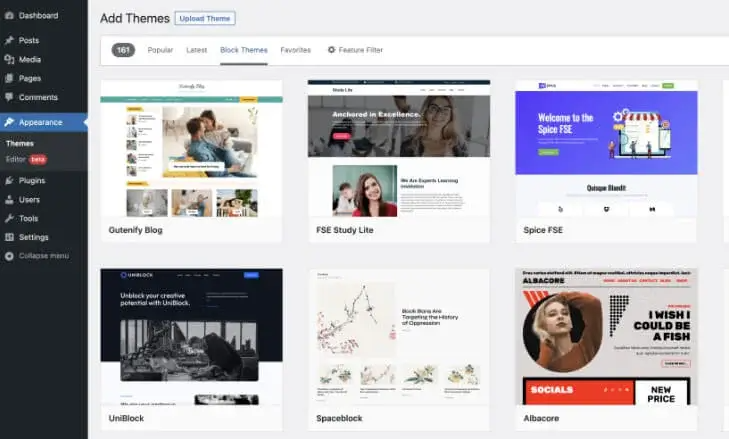
Task: Select the Appearance menu item
Action: (x=44, y=122)
